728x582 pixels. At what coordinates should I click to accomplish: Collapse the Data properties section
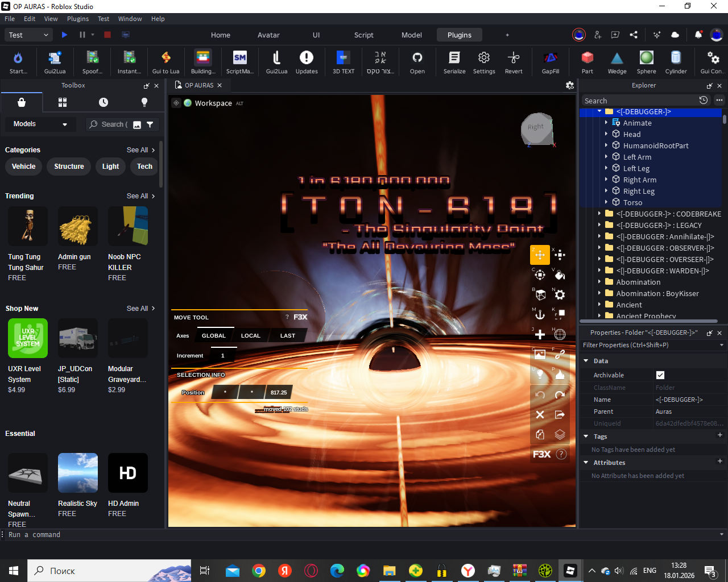(x=586, y=361)
